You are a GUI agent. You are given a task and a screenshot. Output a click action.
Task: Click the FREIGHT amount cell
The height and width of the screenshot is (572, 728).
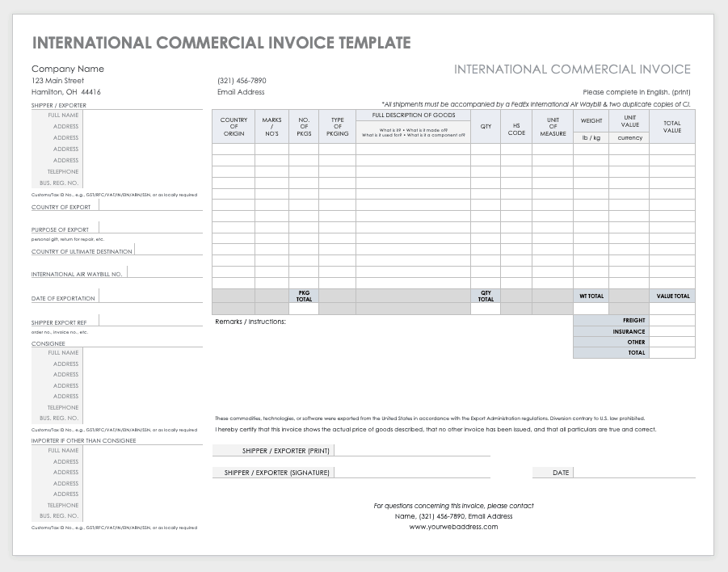[x=671, y=321]
